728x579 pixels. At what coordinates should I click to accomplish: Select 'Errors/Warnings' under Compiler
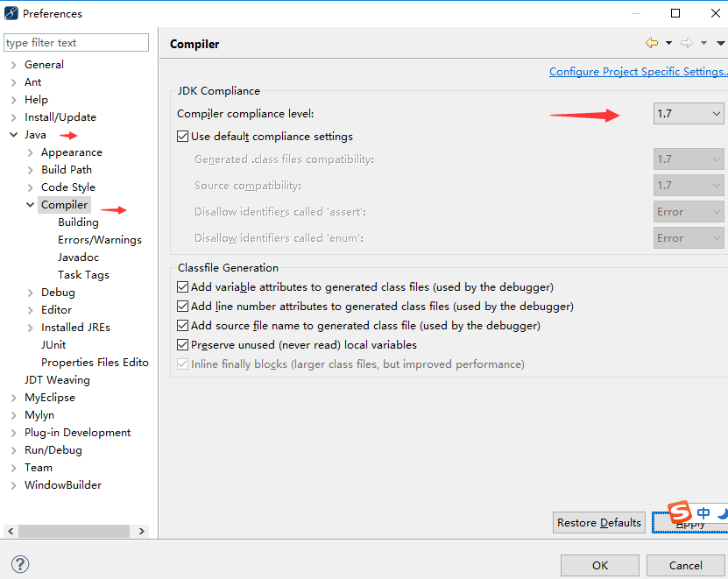[99, 239]
